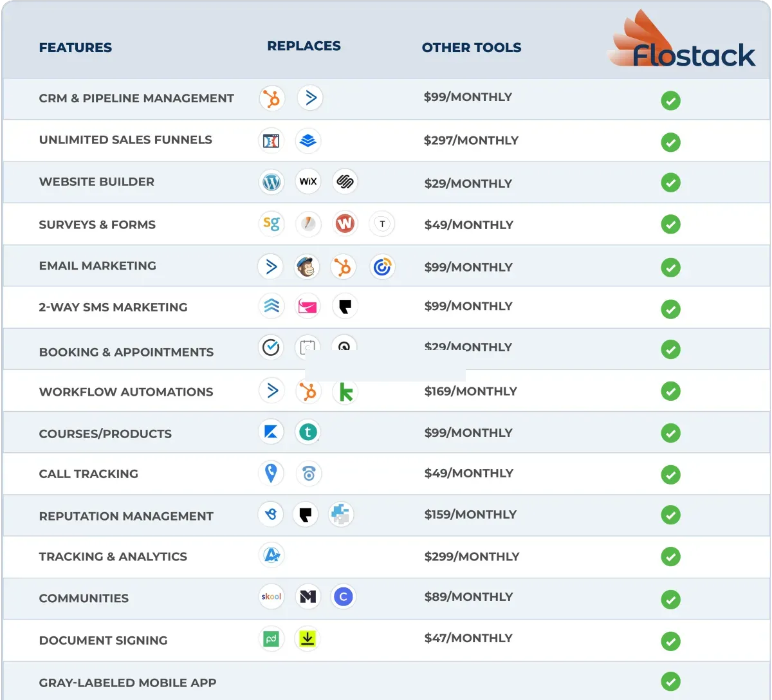This screenshot has width=772, height=700.
Task: Click the Skool icon
Action: (271, 596)
